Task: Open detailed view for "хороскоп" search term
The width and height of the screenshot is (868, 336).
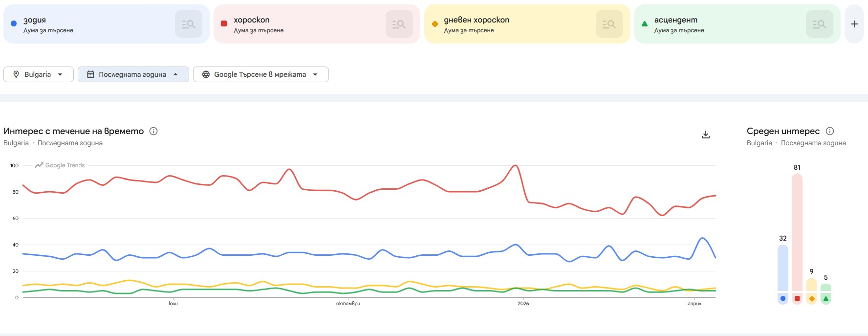Action: [399, 23]
